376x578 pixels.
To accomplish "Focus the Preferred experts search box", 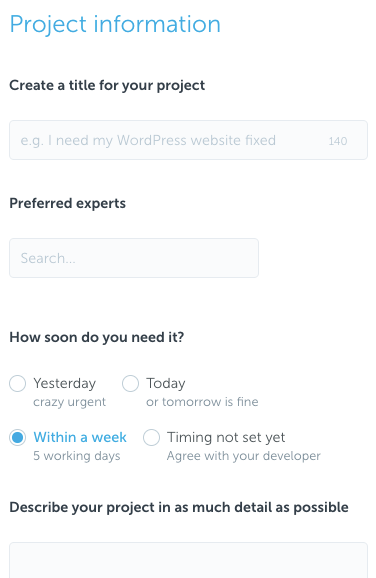I will tap(134, 258).
